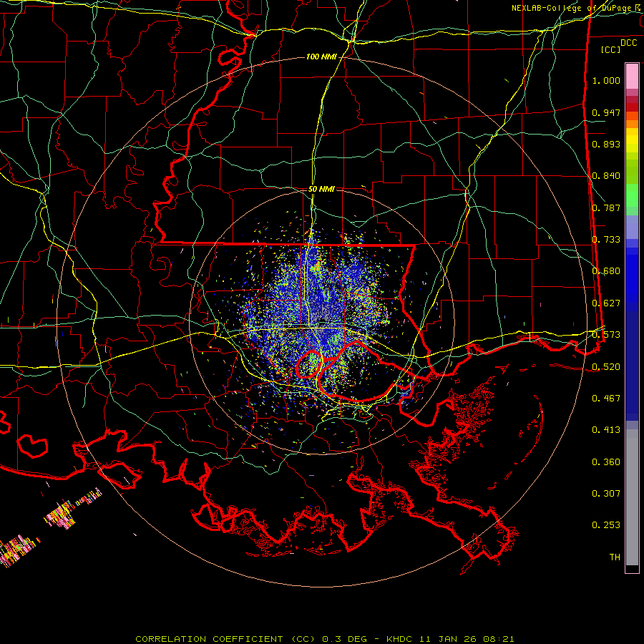Pick the gray segment of the color bar
The width and height of the screenshot is (644, 644).
click(632, 497)
